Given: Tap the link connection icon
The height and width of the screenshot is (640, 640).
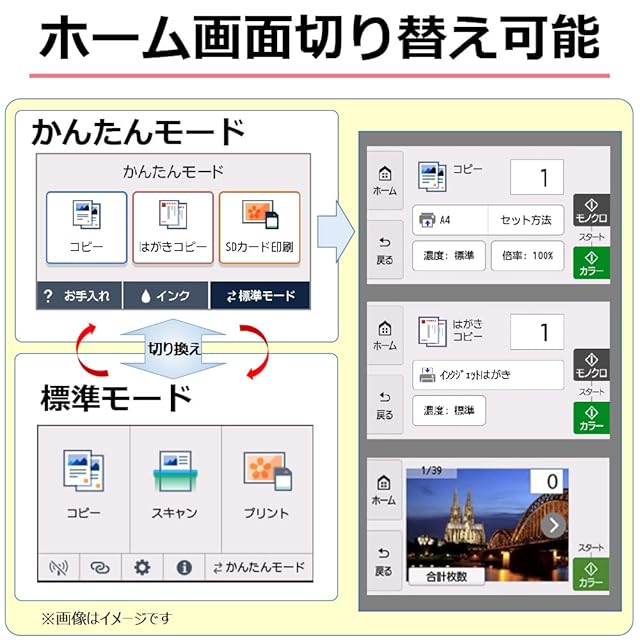Looking at the screenshot, I should 100,567.
